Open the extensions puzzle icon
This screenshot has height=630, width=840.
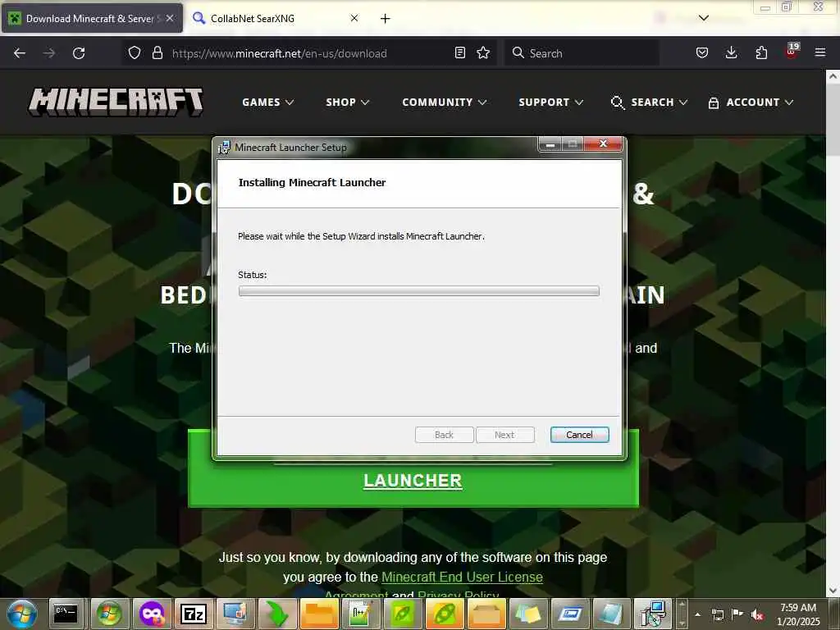point(761,52)
